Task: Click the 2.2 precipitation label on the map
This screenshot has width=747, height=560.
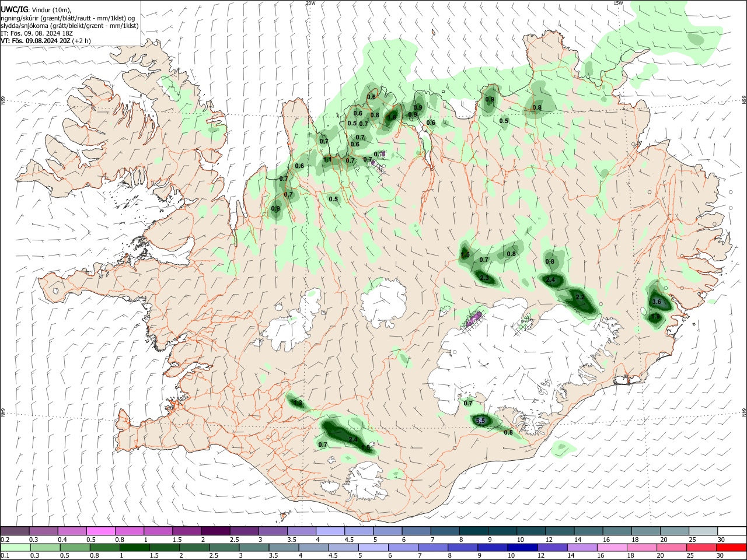Action: [580, 297]
